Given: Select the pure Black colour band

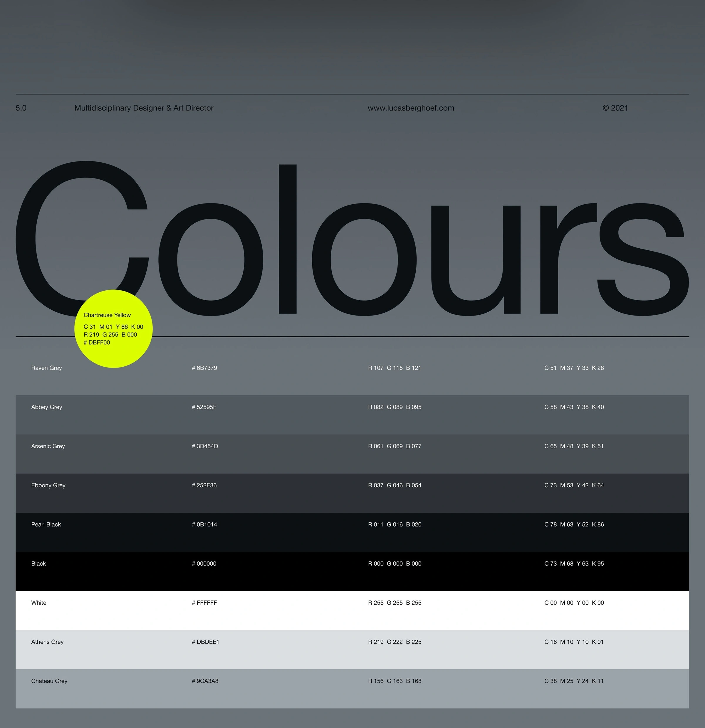Looking at the screenshot, I should tap(39, 563).
